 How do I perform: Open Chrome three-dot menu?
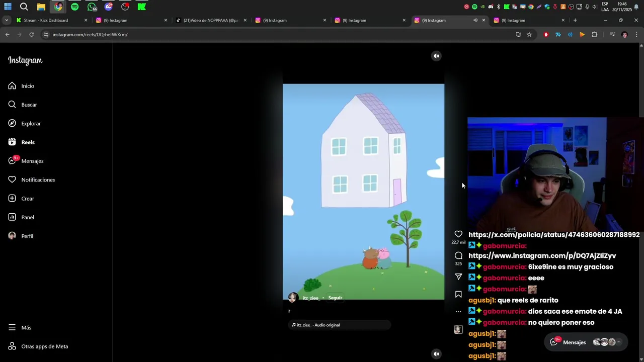(x=636, y=35)
